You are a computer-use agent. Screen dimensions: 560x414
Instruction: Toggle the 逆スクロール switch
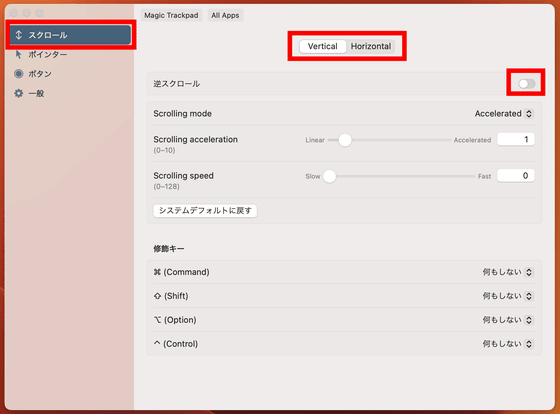point(526,84)
